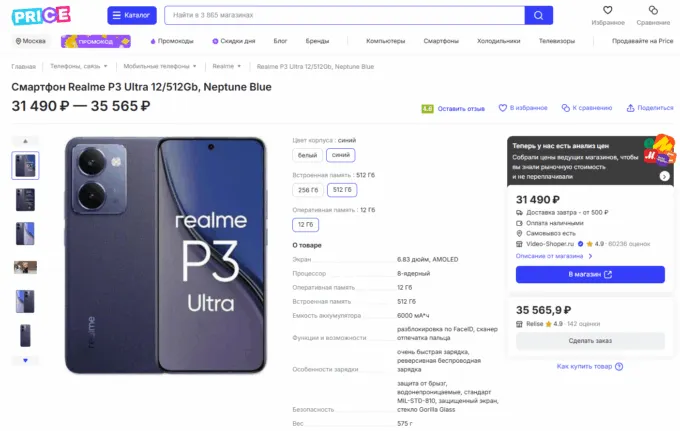
Task: Click the Сделать заказ button
Action: tap(589, 341)
